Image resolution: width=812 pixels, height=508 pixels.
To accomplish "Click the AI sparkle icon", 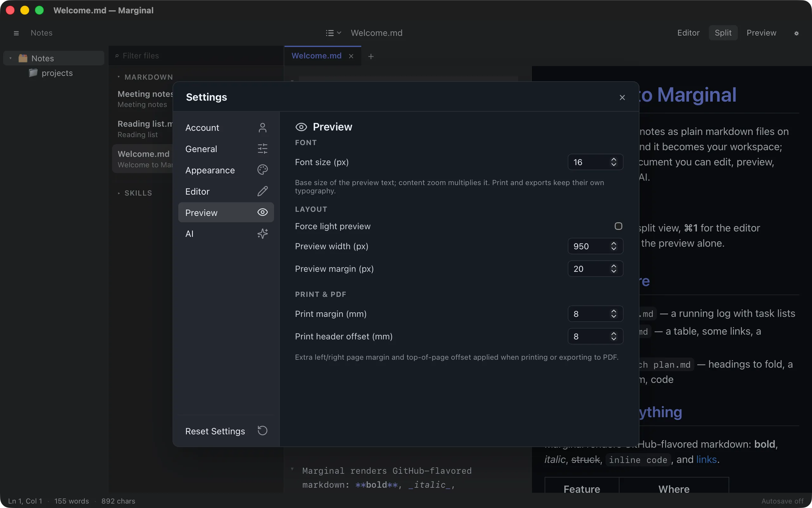I will click(262, 233).
